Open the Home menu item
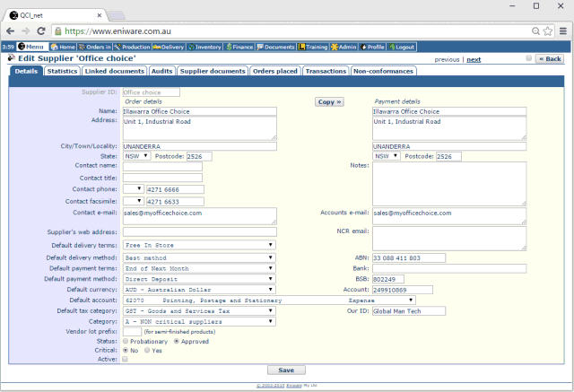 coord(63,47)
